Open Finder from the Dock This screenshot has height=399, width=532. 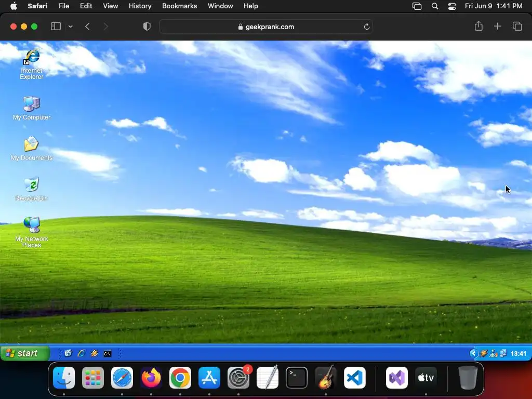(x=64, y=377)
